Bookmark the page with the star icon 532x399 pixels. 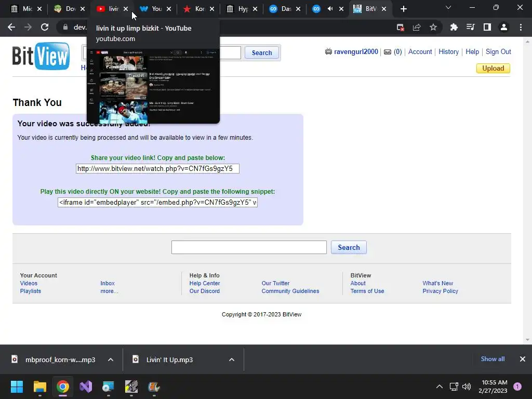point(433,27)
